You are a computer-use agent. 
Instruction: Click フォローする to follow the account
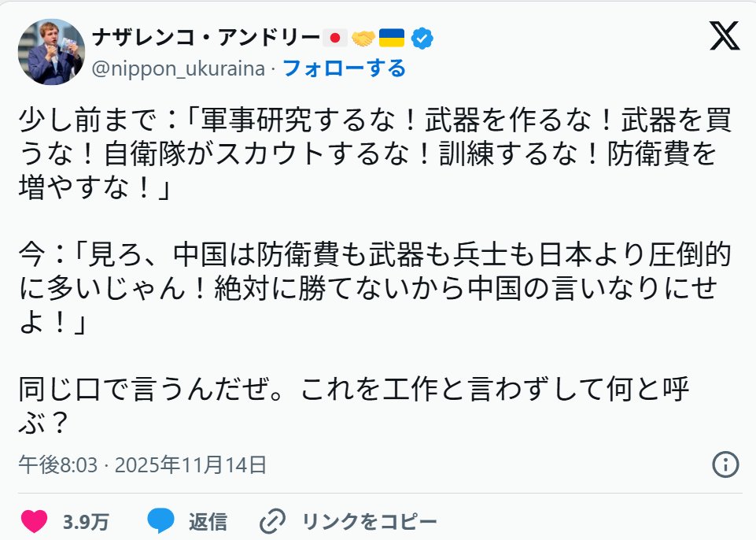click(344, 69)
